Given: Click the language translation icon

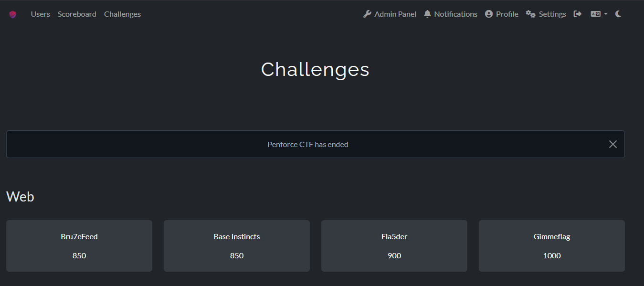Looking at the screenshot, I should point(595,14).
